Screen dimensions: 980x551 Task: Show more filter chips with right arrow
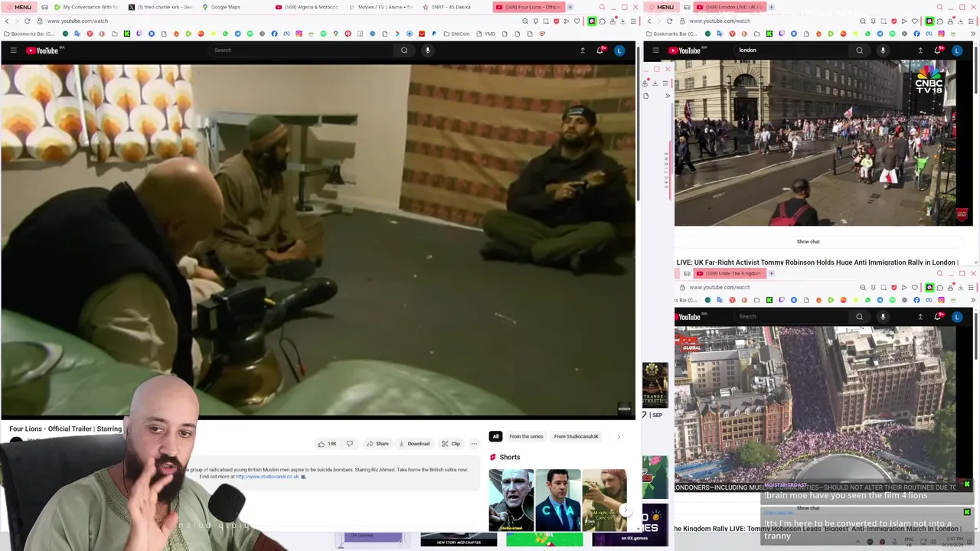619,437
